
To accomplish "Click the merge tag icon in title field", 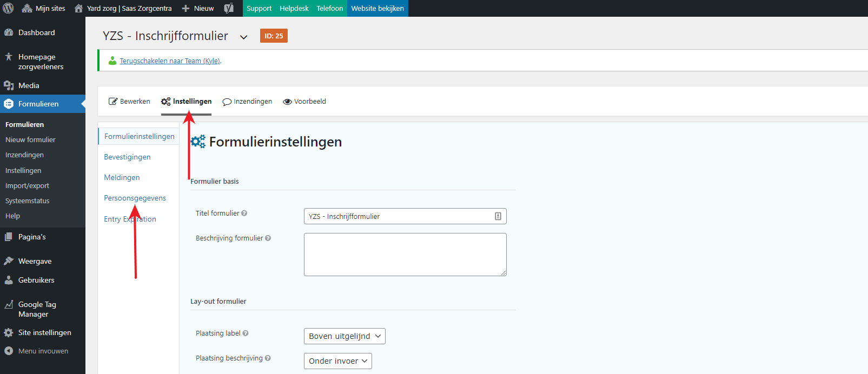I will (498, 216).
